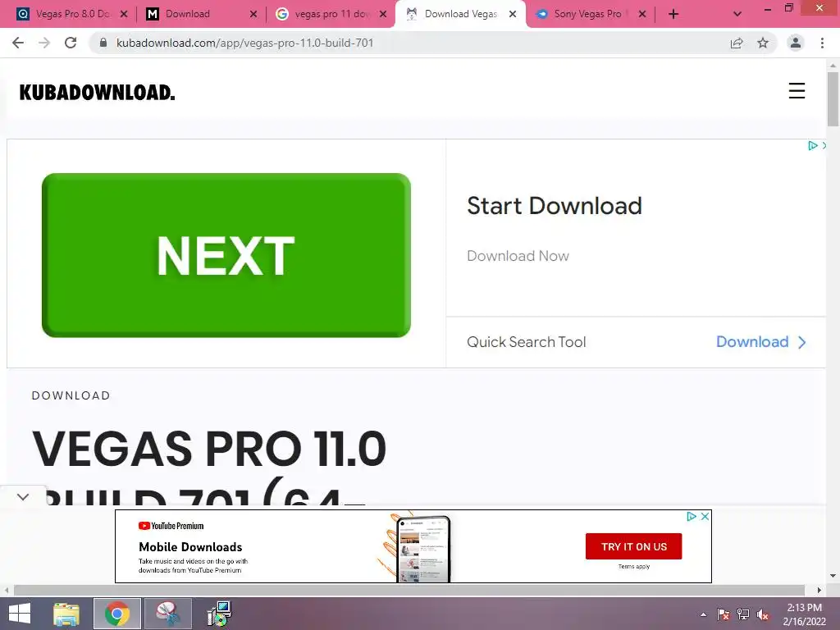Open the Windows Start menu

tap(20, 614)
